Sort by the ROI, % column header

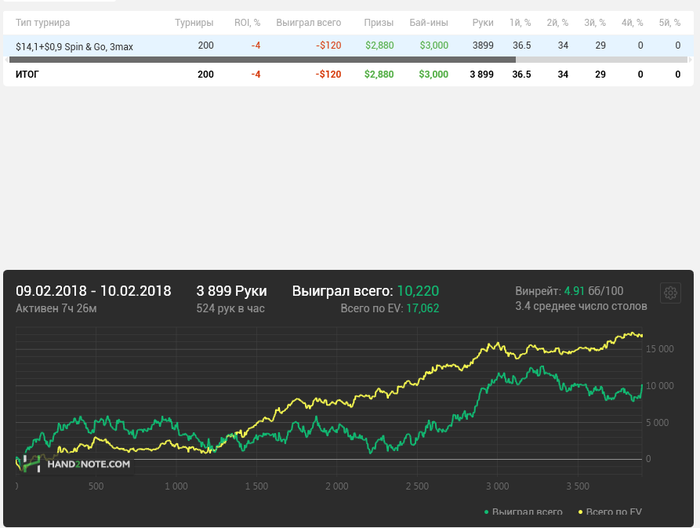(x=247, y=23)
